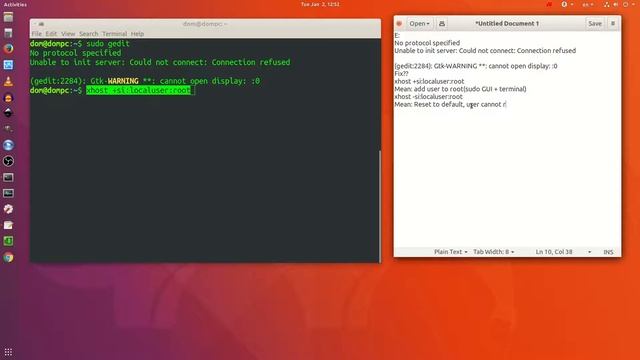Show Applications grid

[8, 352]
